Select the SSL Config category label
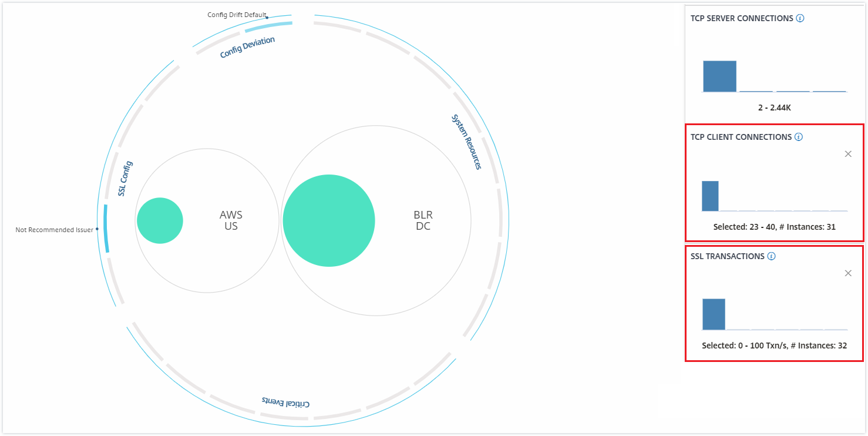The width and height of the screenshot is (868, 436). point(125,178)
